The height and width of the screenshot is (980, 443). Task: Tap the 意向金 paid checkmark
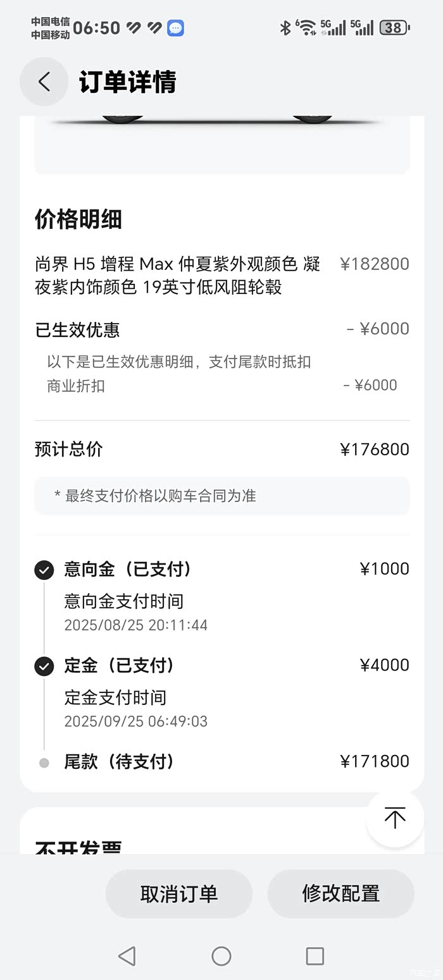coord(44,570)
